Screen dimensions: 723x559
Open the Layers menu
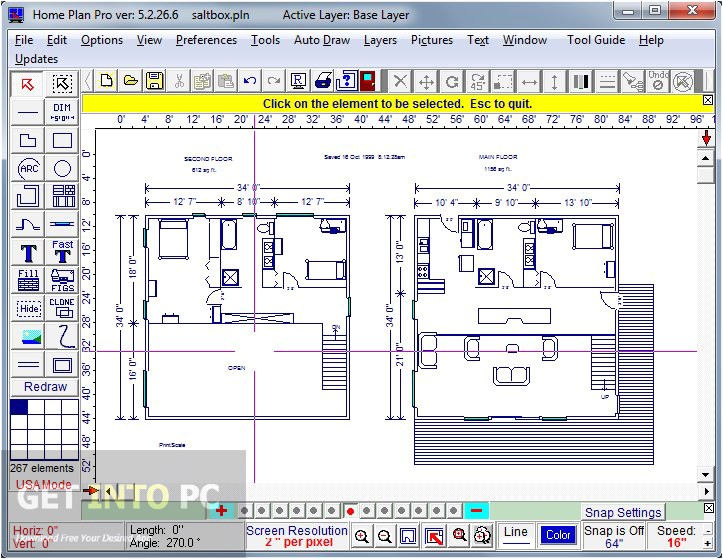click(380, 40)
